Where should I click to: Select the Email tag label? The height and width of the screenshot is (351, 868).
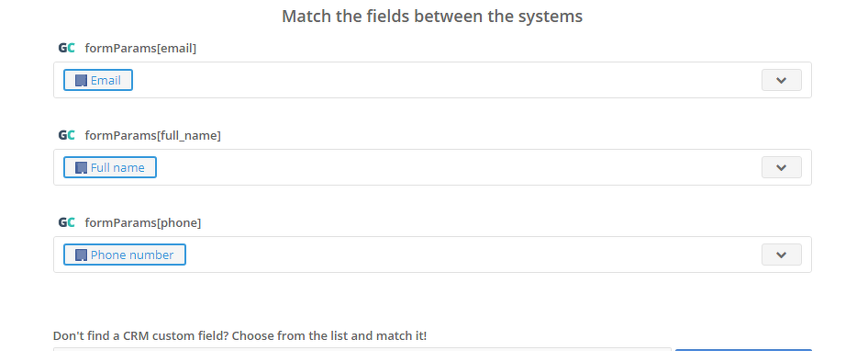point(106,81)
